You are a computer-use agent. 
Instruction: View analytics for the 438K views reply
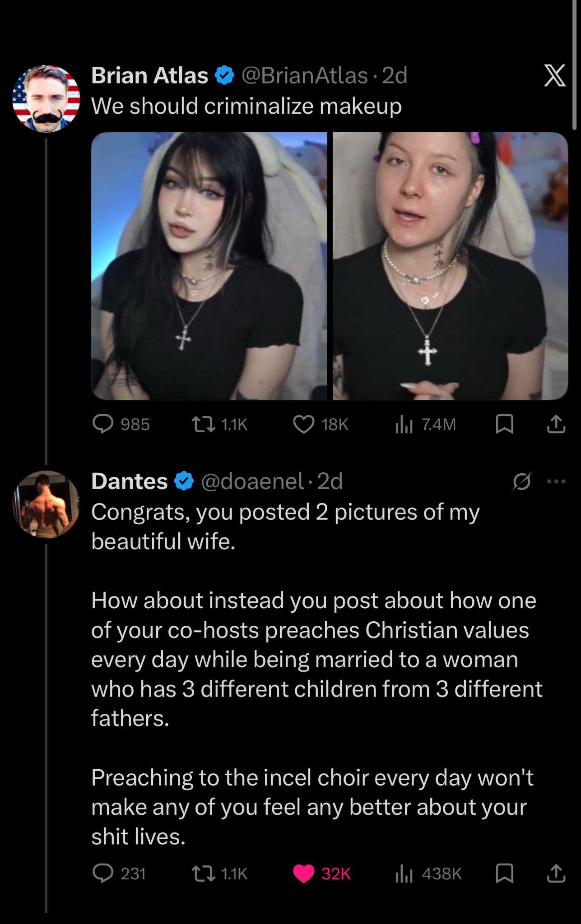click(404, 874)
